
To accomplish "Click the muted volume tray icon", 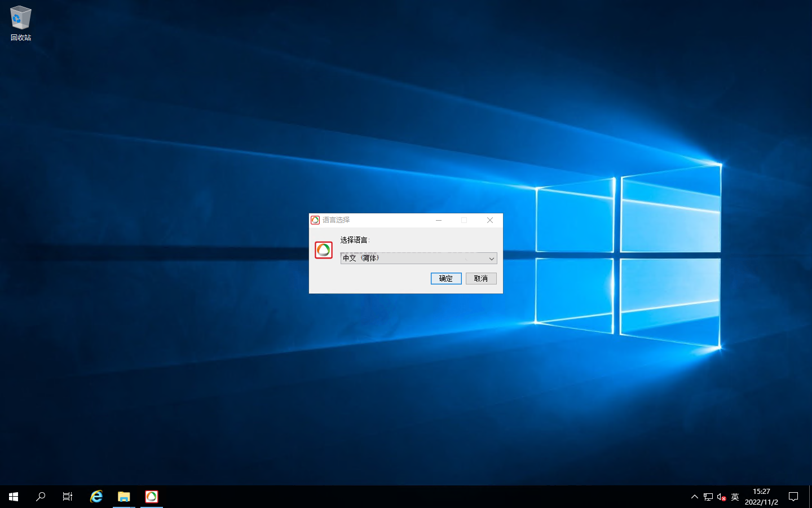I will pyautogui.click(x=721, y=497).
